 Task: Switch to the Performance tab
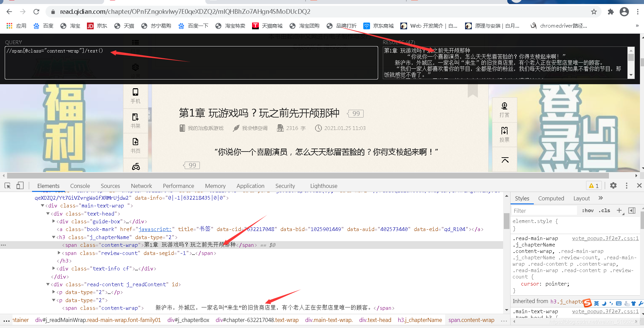click(178, 186)
